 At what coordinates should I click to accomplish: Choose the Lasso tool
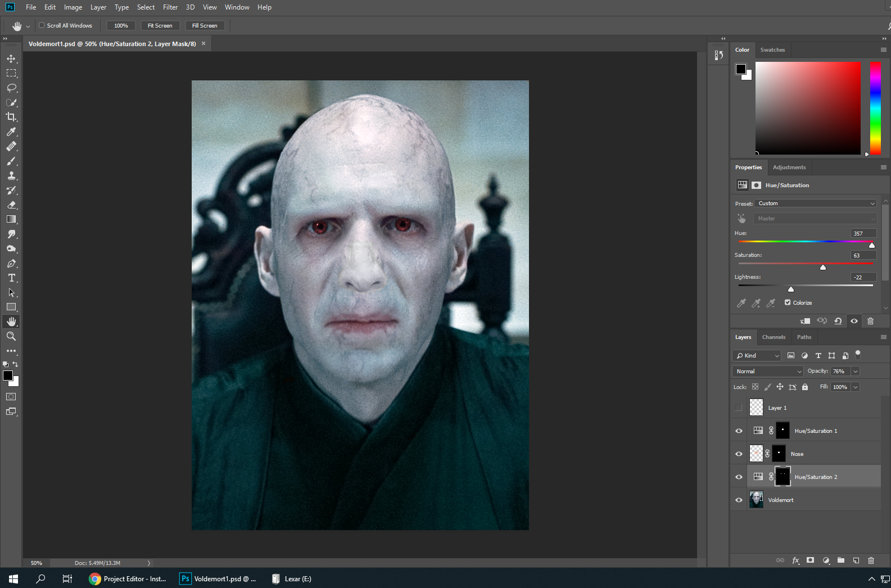click(11, 88)
